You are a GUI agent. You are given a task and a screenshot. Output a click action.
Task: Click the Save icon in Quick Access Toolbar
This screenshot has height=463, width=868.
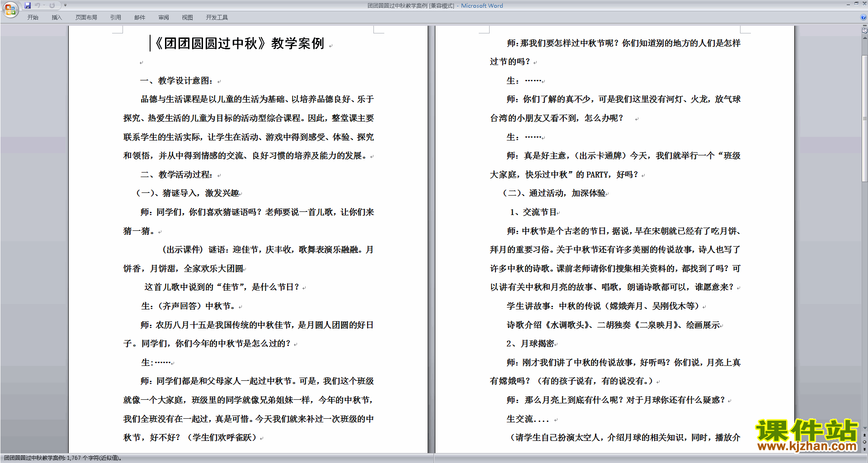pyautogui.click(x=28, y=5)
